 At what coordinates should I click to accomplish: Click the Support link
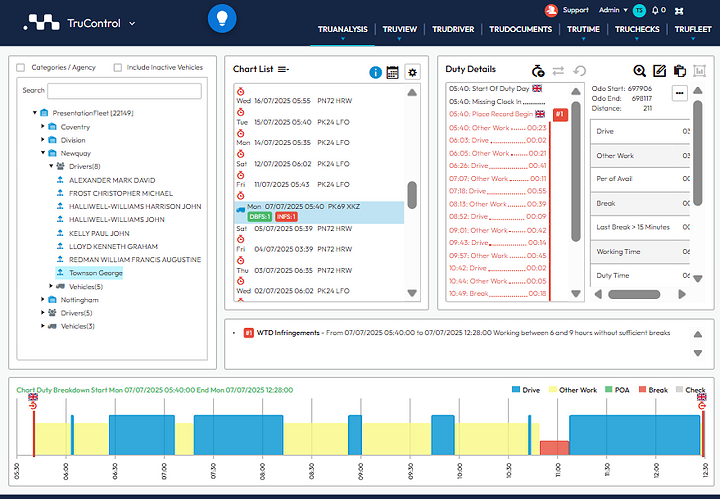575,10
